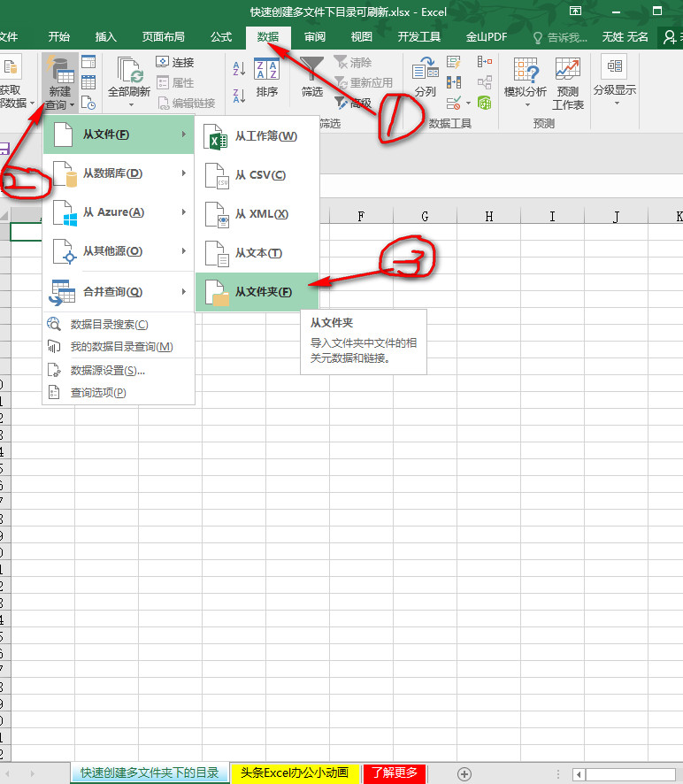
Task: Select From Workbook (从工作簿) option
Action: tap(257, 136)
